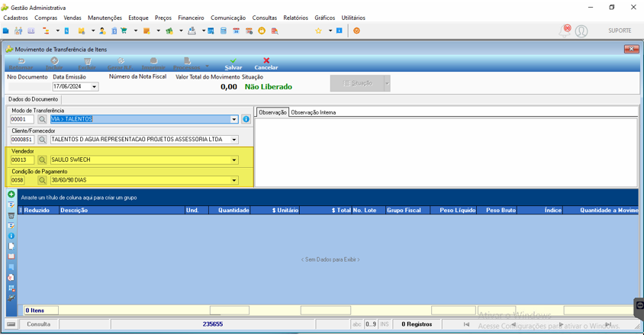Open shopping cart toolbar dropdown arrow

pos(136,31)
